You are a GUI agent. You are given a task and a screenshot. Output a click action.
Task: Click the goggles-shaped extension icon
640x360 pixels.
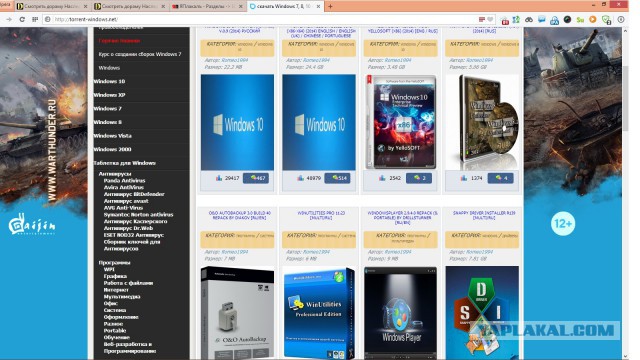(529, 20)
